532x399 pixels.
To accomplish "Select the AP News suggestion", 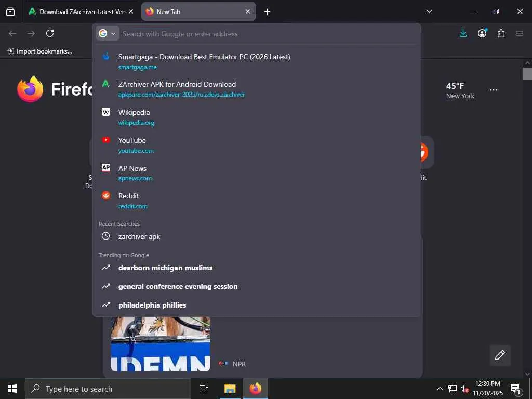I will point(257,172).
